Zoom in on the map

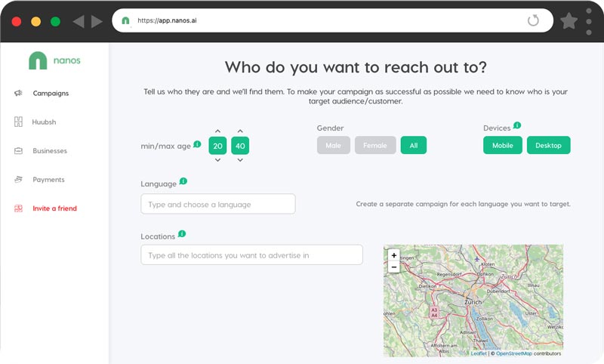393,255
